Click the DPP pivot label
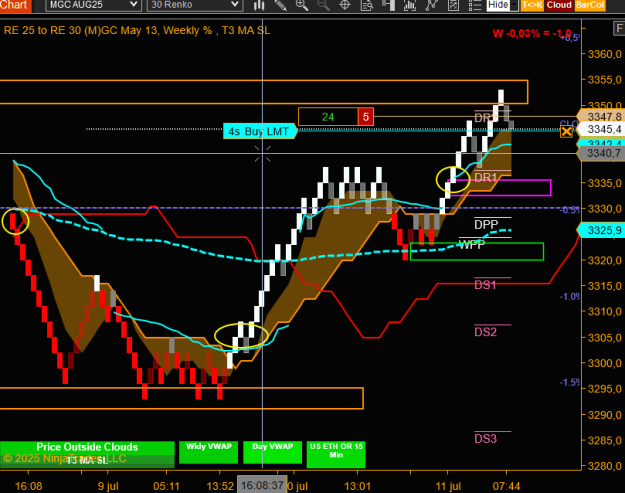The height and width of the screenshot is (493, 625). (x=486, y=225)
